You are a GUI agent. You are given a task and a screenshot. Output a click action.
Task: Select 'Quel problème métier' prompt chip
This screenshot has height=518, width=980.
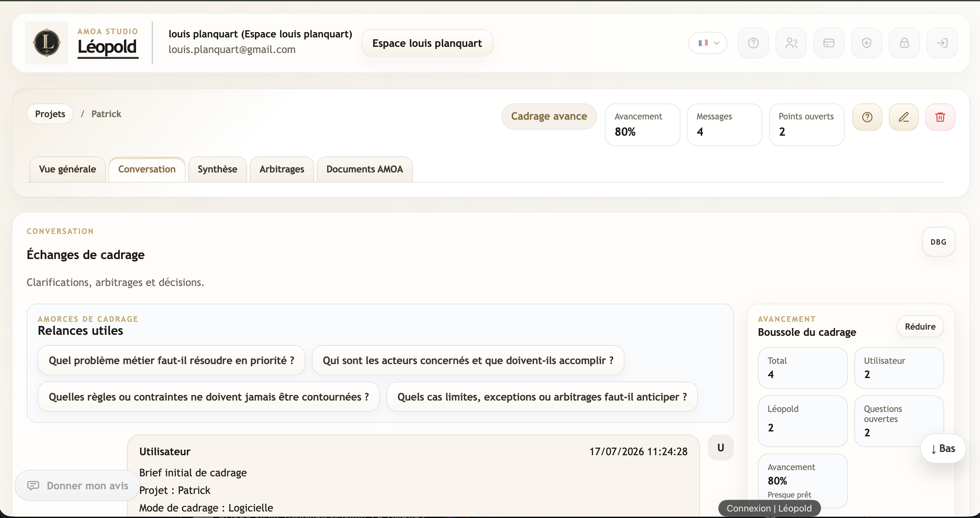tap(171, 360)
